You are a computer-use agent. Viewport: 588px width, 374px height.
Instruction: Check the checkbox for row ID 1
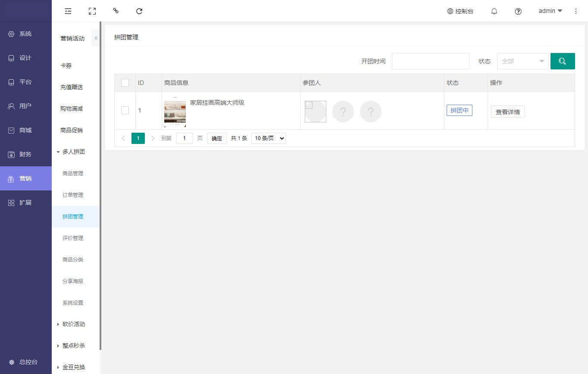coord(125,110)
